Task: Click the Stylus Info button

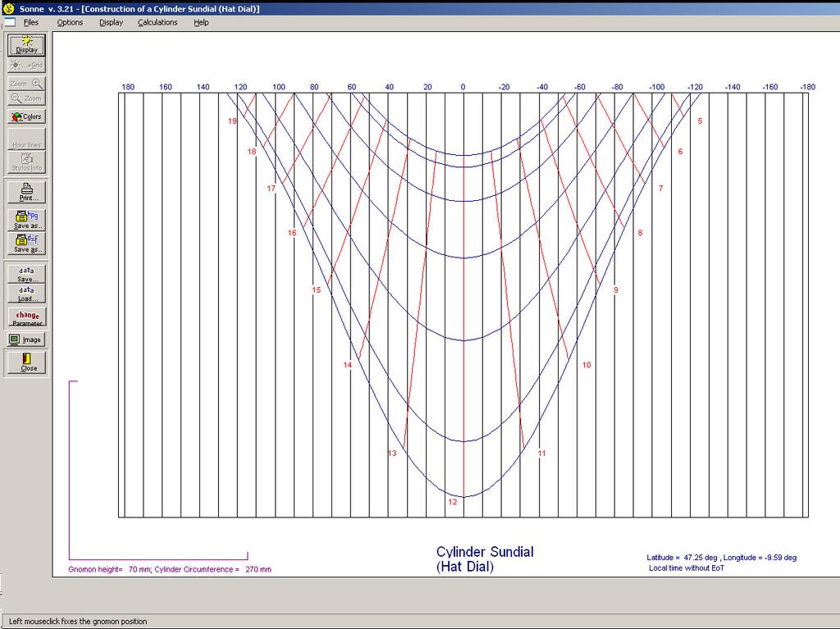Action: 26,162
